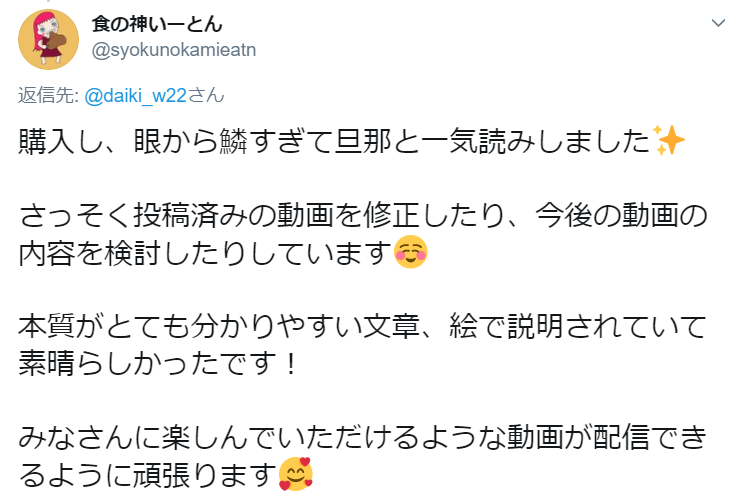Click the red-haired character profile avatar
The height and width of the screenshot is (496, 742).
tap(48, 40)
